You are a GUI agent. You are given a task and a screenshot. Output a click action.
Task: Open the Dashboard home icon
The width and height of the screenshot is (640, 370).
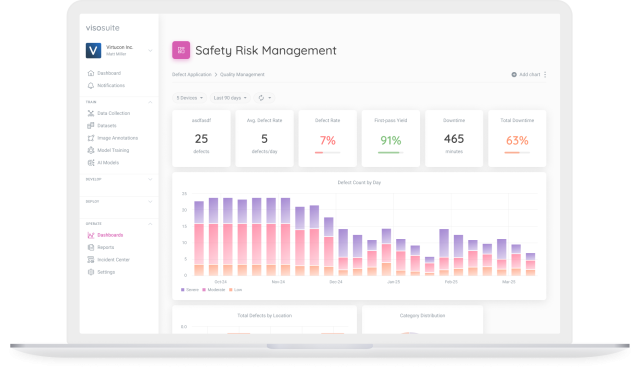pyautogui.click(x=91, y=73)
